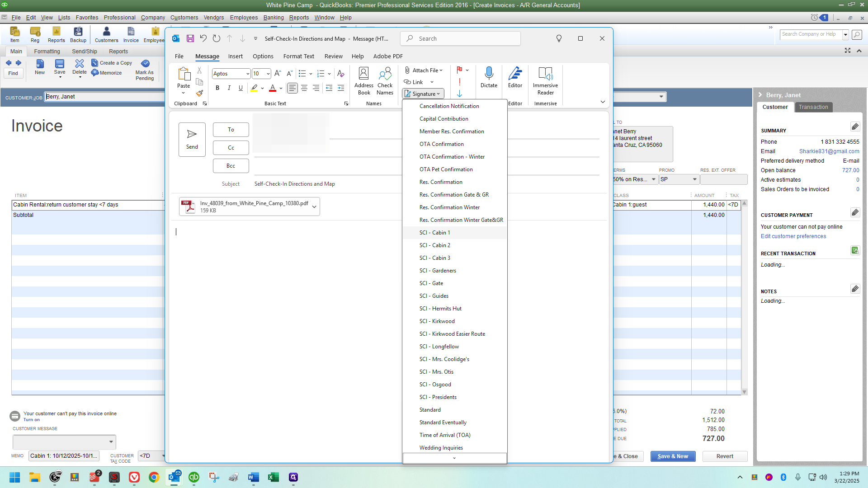This screenshot has height=488, width=868.
Task: Click the Paste clipboard icon
Action: 184,74
